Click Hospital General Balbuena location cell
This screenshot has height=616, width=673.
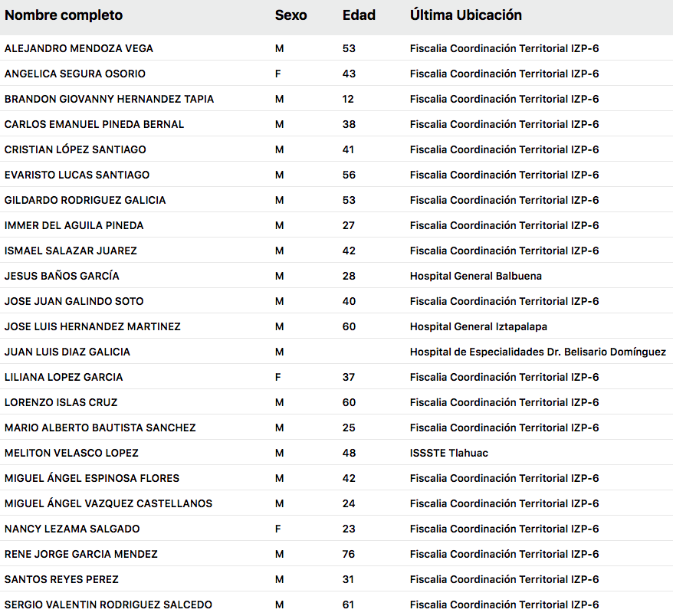pos(476,276)
